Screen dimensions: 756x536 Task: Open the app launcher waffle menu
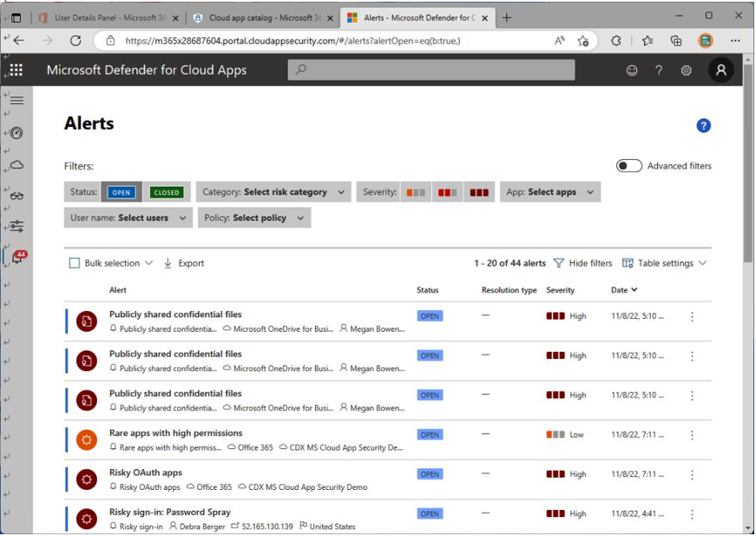(x=16, y=70)
